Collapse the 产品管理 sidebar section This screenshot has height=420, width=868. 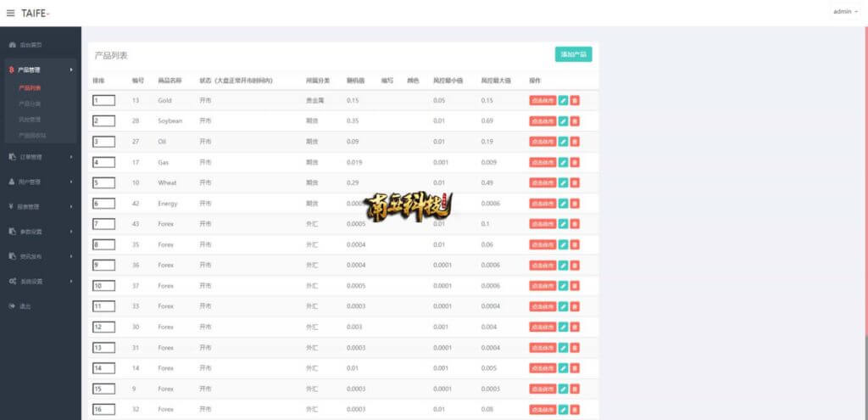[41, 70]
